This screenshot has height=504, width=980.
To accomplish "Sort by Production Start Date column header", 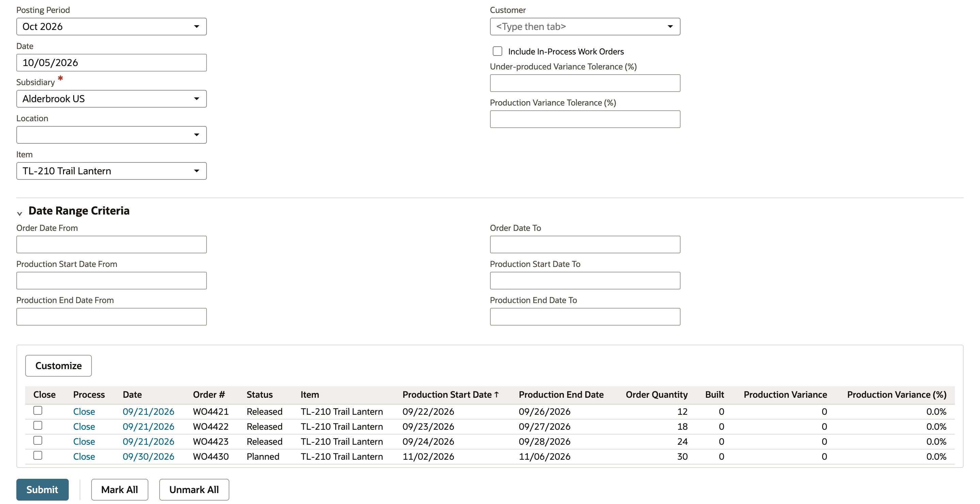I will coord(451,395).
